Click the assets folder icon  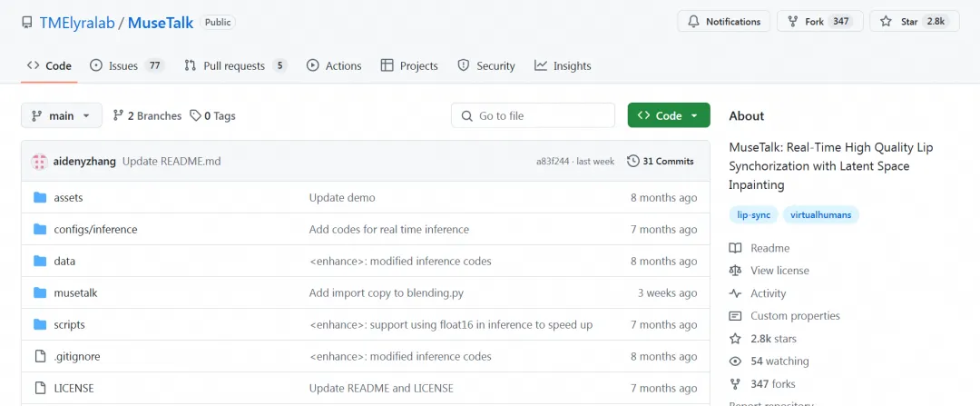[40, 197]
